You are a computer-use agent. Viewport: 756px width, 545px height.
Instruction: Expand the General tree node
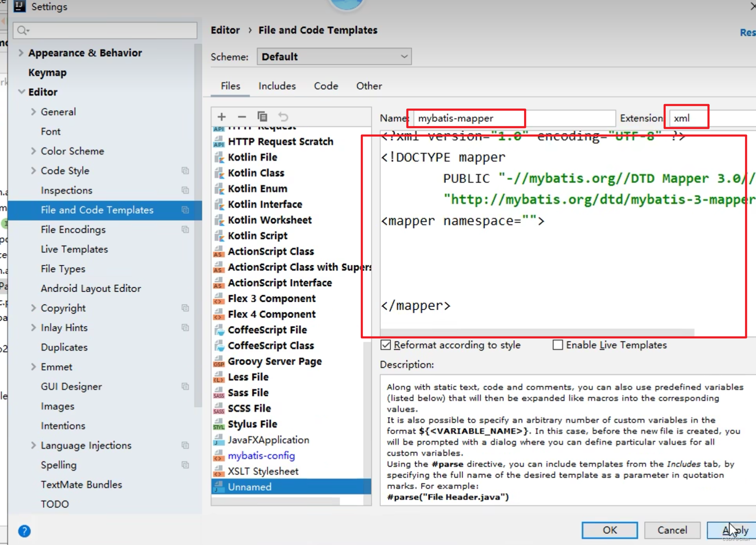tap(33, 112)
